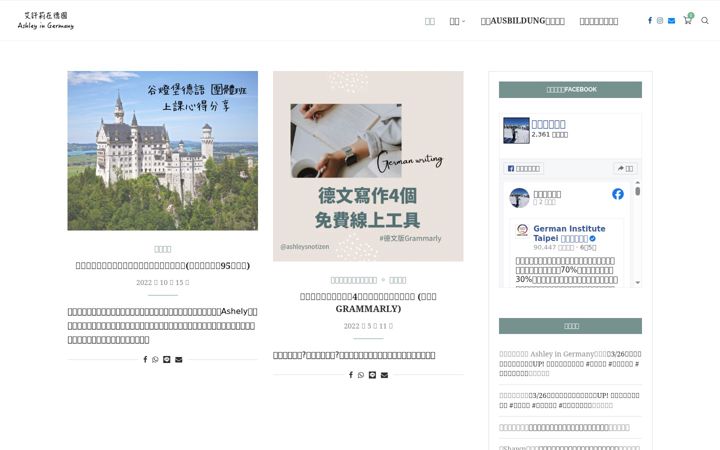Image resolution: width=720 pixels, height=450 pixels.
Task: Click the blue Facebook logo in the embedded post
Action: point(618,194)
